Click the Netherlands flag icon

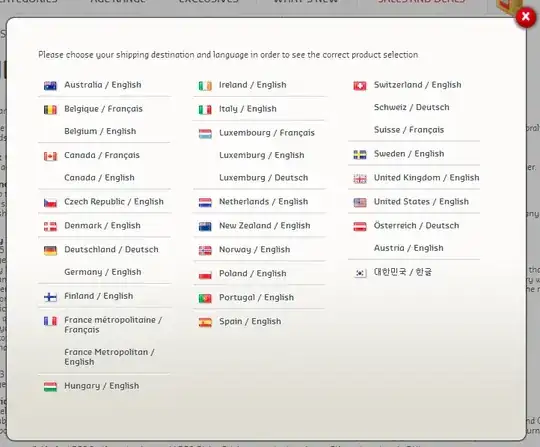205,202
